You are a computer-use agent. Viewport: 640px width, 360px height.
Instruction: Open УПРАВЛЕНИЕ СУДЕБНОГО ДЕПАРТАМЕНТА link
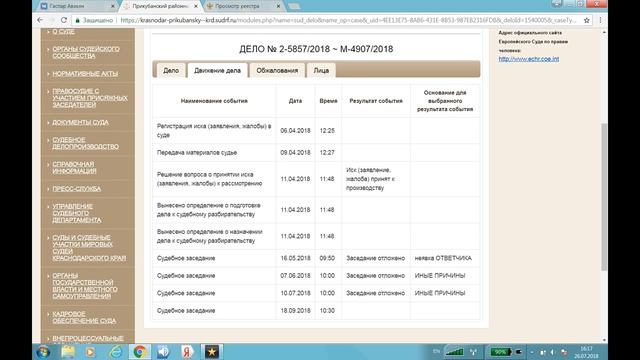(x=77, y=213)
